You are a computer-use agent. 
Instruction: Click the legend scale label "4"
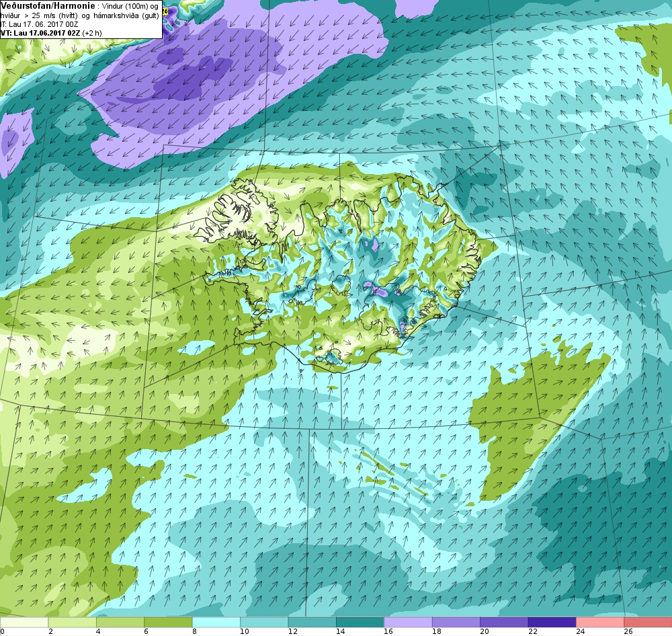click(99, 631)
